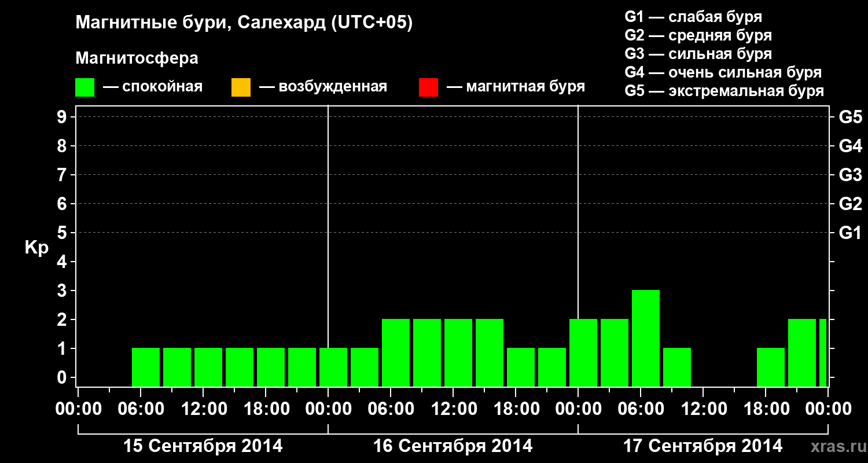This screenshot has height=463, width=868.
Task: Click the '17 Сentября 2014' date label
Action: 703,446
